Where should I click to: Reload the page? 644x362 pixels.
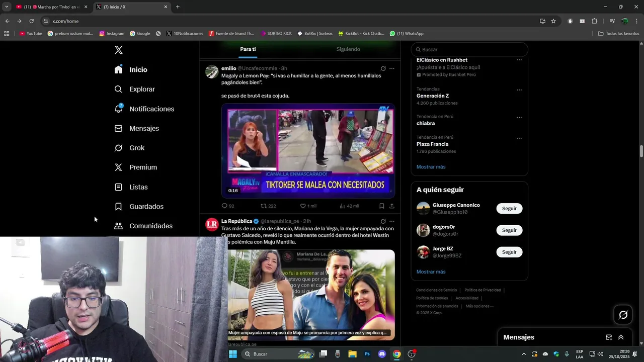(x=31, y=21)
